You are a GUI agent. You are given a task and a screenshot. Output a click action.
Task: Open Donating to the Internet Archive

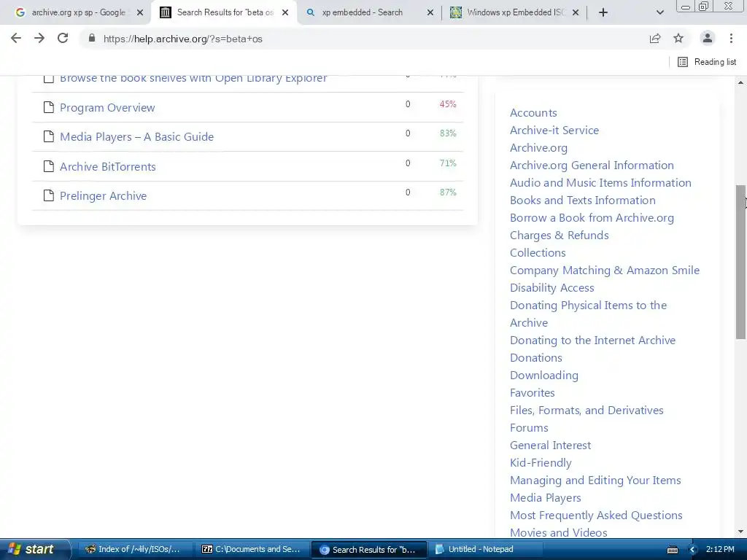592,341
